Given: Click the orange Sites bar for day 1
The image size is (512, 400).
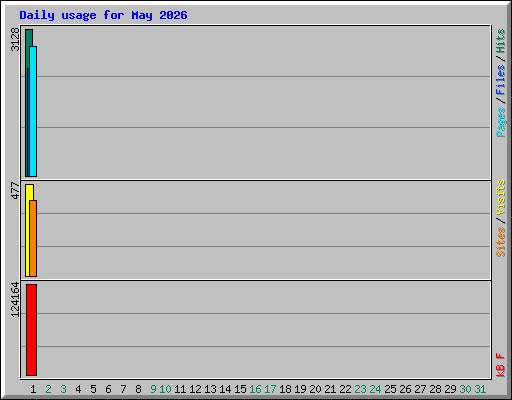Looking at the screenshot, I should click(33, 238).
